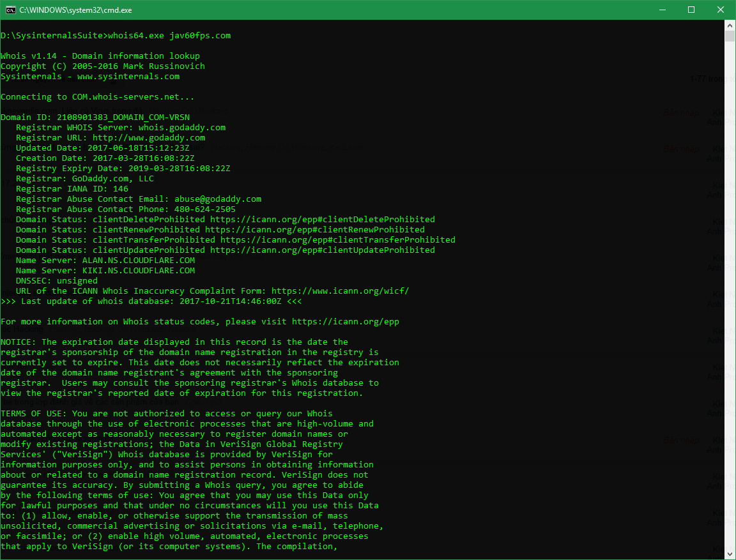This screenshot has width=736, height=560.
Task: Select the ALAN.NS.CLOUDFLARE.COM name server text
Action: point(139,260)
